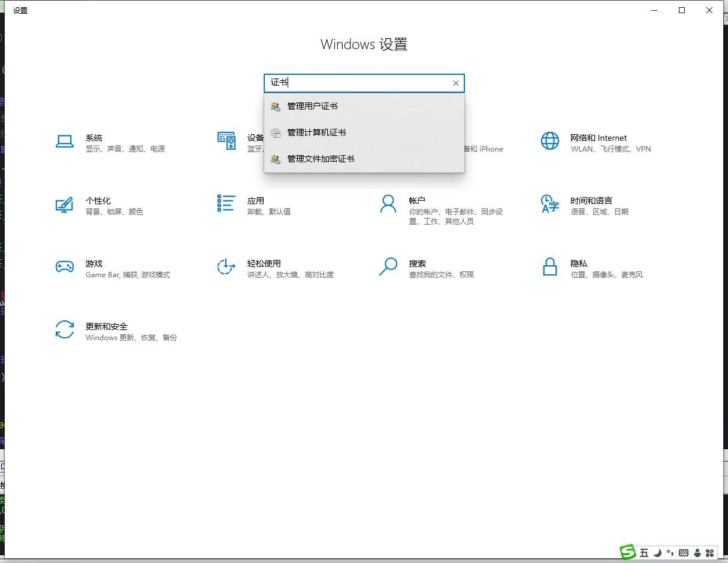Open the Sogou soft keyboard icon
The image size is (728, 563).
[x=684, y=553]
